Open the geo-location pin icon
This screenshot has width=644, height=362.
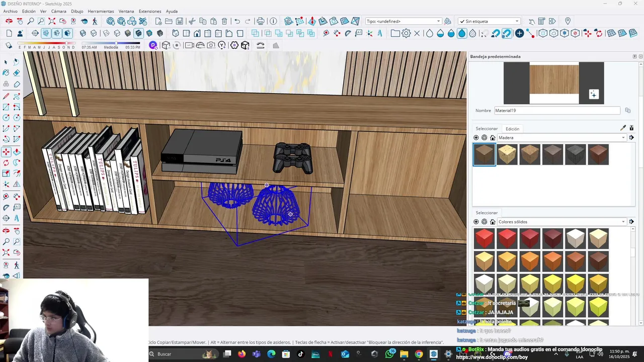pos(568,21)
